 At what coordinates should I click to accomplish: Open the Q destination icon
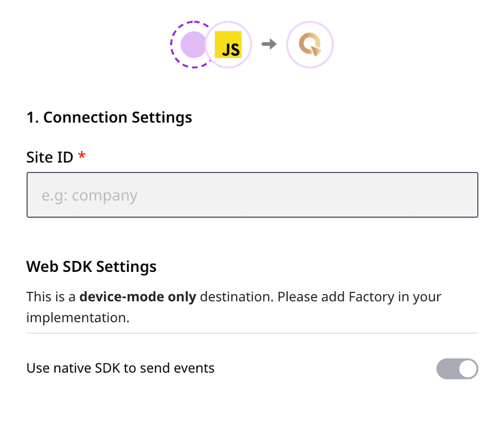pos(310,45)
